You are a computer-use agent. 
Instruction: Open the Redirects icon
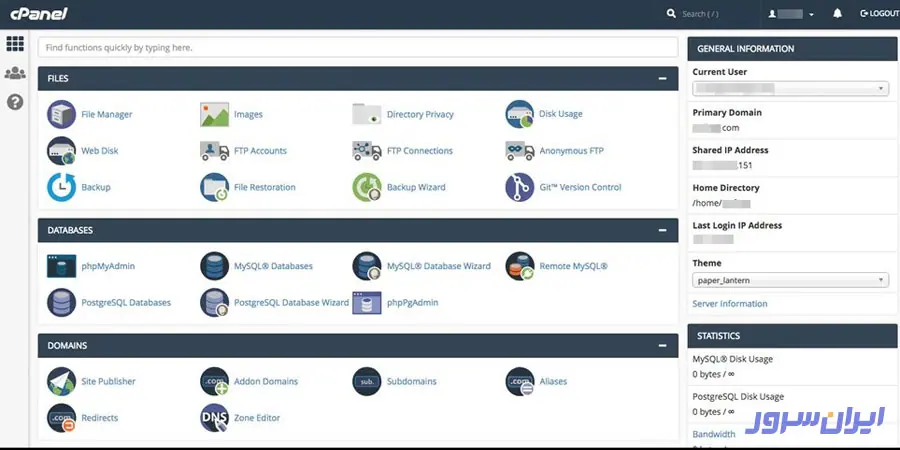point(61,418)
